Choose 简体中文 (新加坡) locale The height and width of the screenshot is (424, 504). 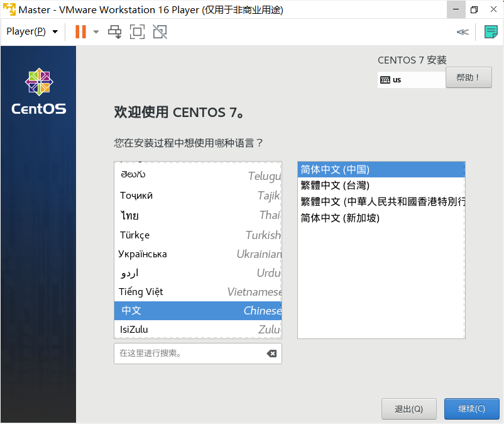pyautogui.click(x=381, y=218)
